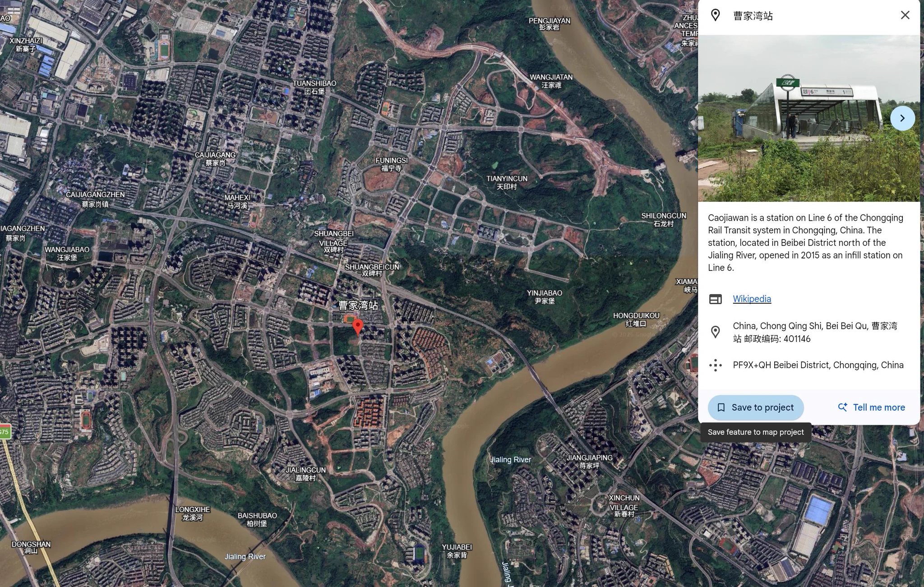Image resolution: width=924 pixels, height=587 pixels.
Task: Click the sparkle search icon beside Tell me more
Action: pyautogui.click(x=842, y=407)
